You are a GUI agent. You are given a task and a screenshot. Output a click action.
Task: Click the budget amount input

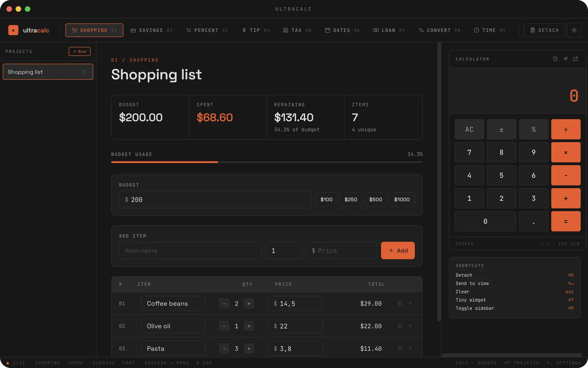(x=215, y=199)
